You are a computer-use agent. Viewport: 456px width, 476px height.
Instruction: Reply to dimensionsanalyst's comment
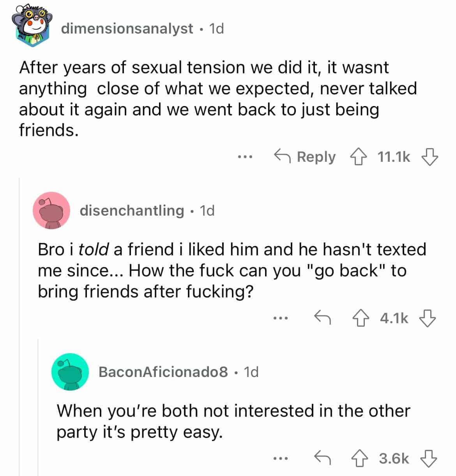(x=305, y=157)
